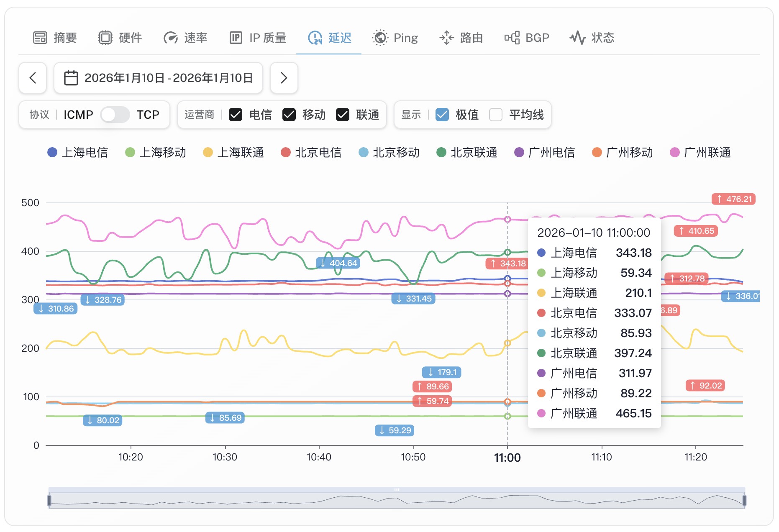Click the BGP network icon
The image size is (779, 532).
512,38
